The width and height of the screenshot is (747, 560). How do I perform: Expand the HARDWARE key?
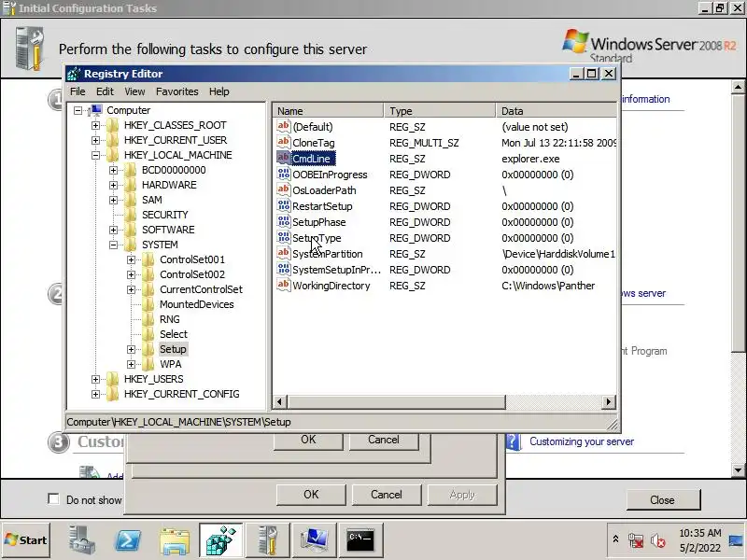[x=113, y=185]
